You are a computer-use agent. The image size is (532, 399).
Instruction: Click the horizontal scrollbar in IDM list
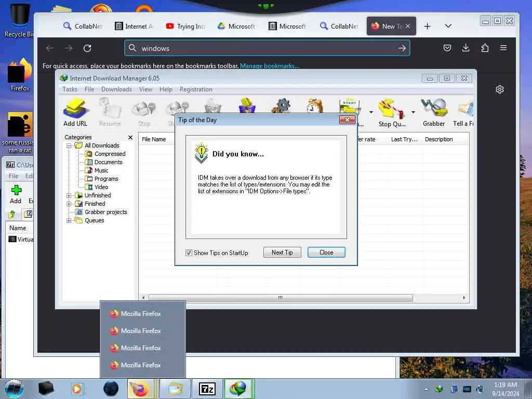tap(280, 298)
